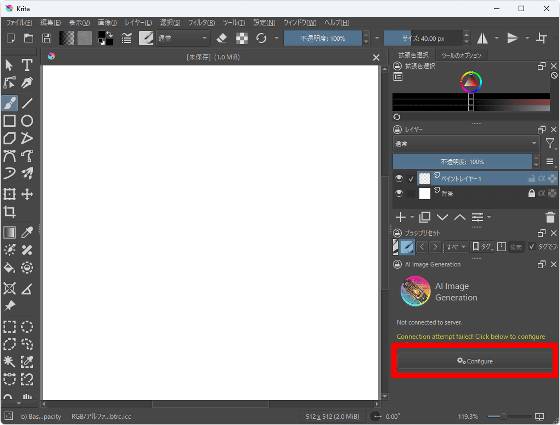Toggle the lock on the background layer
This screenshot has width=560, height=425.
click(531, 193)
